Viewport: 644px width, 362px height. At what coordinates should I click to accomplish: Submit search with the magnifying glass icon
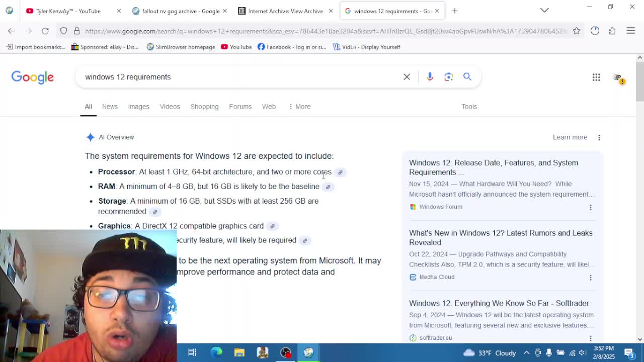[467, 77]
